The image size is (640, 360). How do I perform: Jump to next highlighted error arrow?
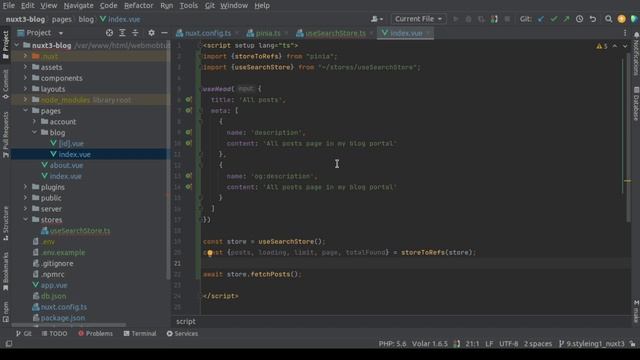[x=625, y=46]
